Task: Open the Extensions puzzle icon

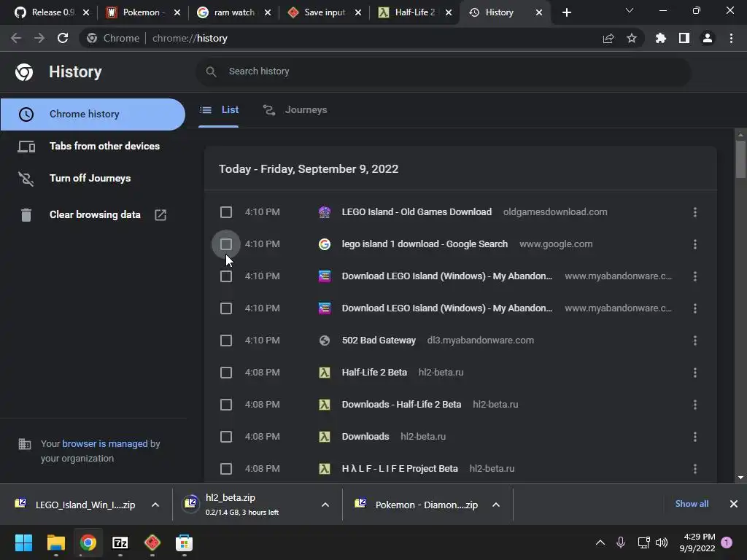Action: pyautogui.click(x=661, y=38)
